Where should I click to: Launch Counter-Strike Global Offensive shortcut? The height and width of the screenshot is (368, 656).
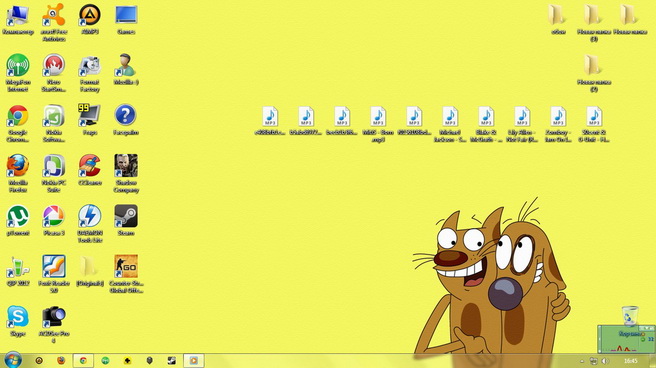click(x=126, y=274)
